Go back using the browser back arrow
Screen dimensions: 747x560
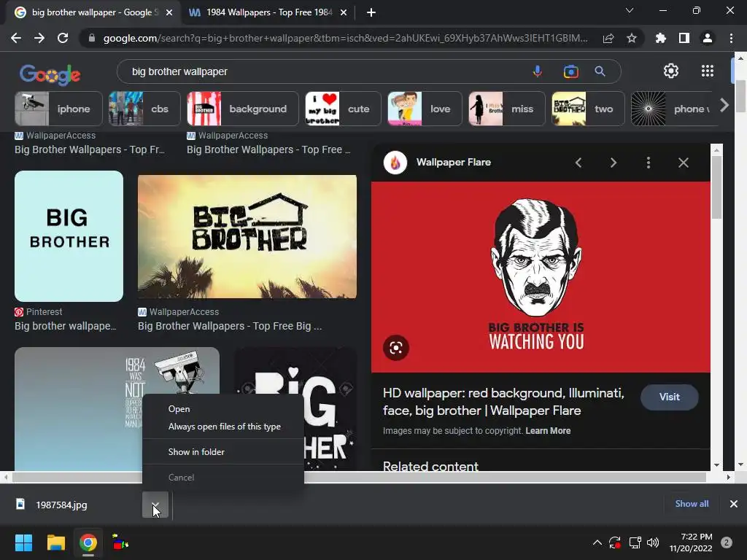click(x=16, y=38)
